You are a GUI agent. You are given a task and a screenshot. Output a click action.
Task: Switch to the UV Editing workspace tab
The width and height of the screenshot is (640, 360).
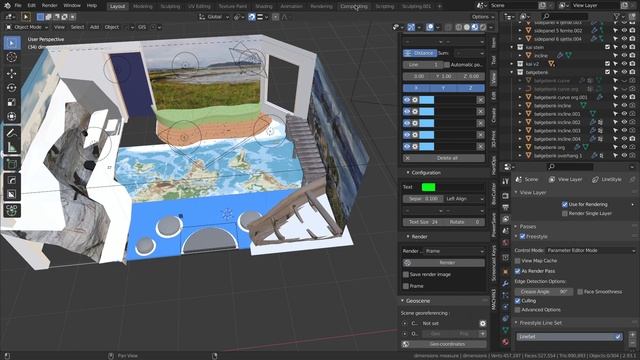(199, 6)
